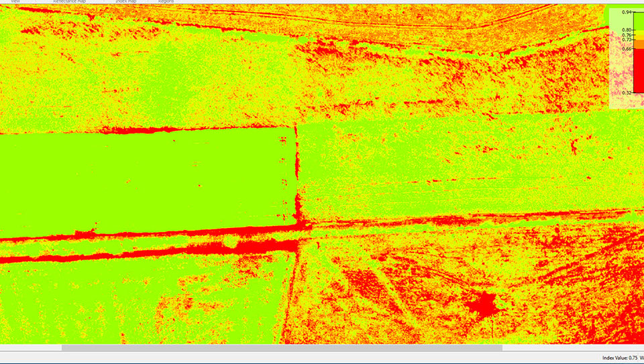
Task: Click the 0.73 legend threshold label
Action: click(x=627, y=40)
